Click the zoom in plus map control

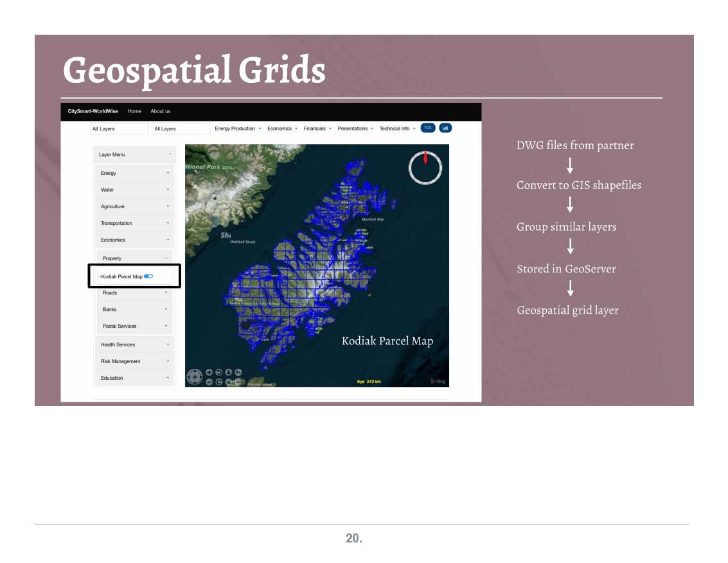tap(209, 372)
